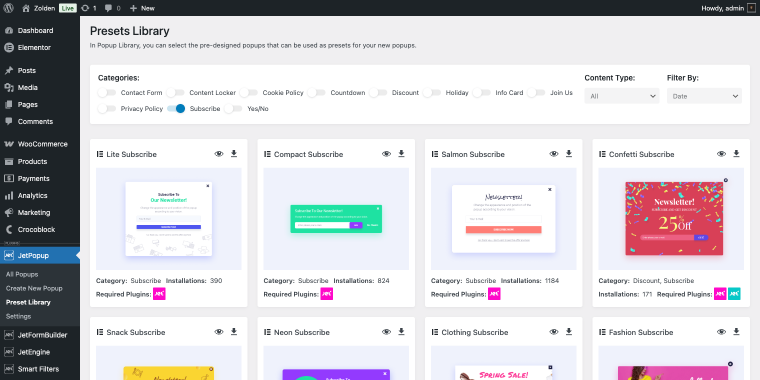The image size is (760, 380).
Task: Download the Clothing Subscribe preset
Action: pos(569,332)
